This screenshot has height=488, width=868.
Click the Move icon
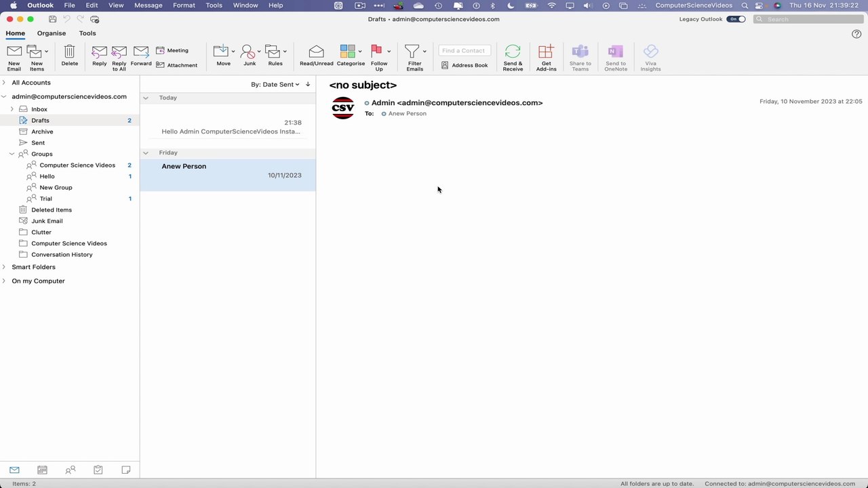click(x=221, y=52)
